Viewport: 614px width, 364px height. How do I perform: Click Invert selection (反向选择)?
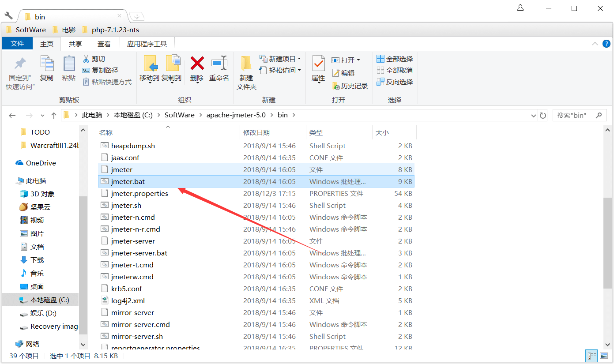click(395, 82)
